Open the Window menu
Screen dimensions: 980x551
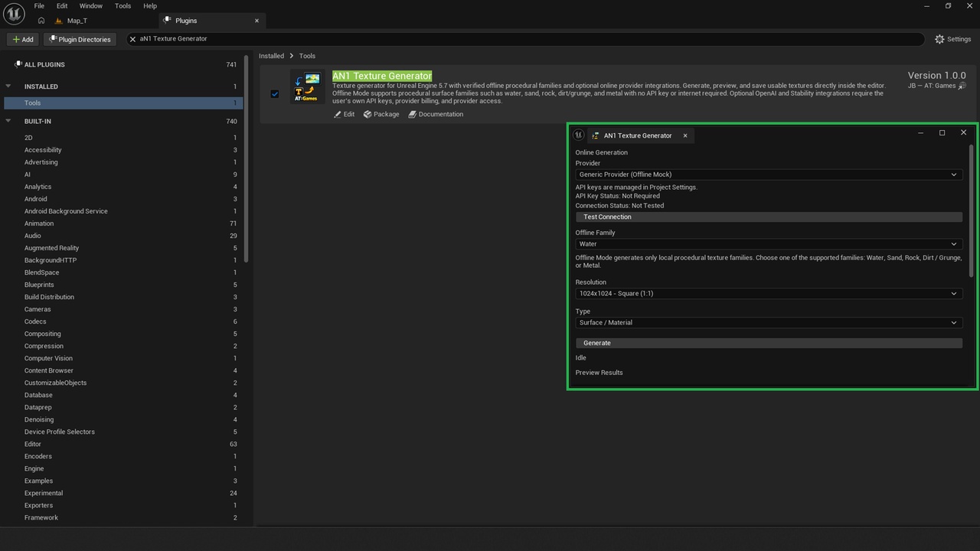tap(91, 6)
